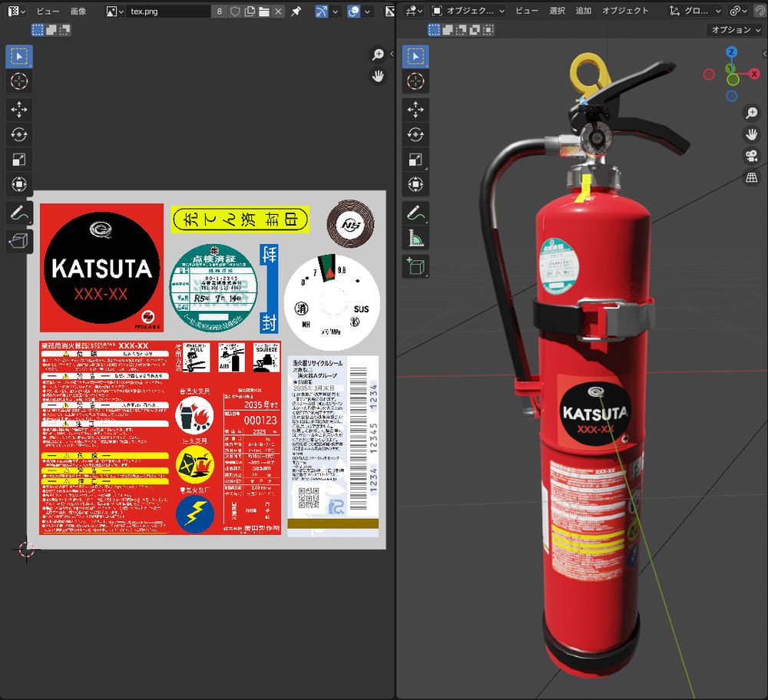768x700 pixels.
Task: Toggle gizmo visibility in image editor
Action: (322, 12)
